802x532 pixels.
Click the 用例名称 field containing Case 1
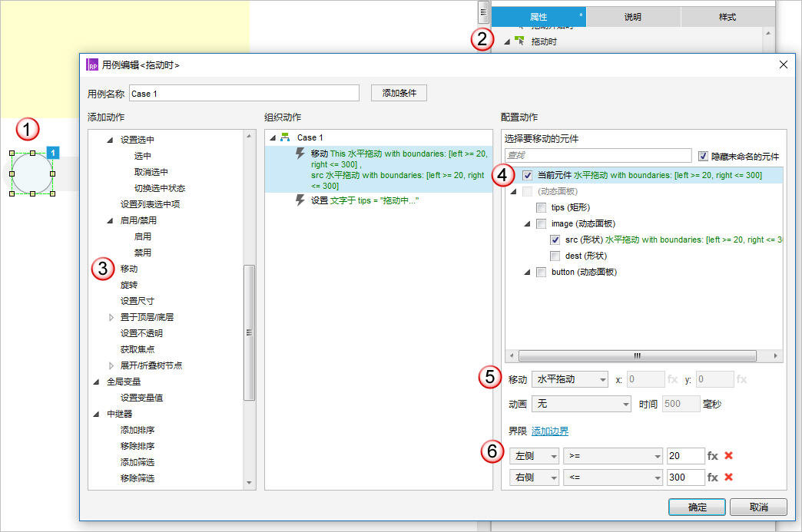click(244, 93)
